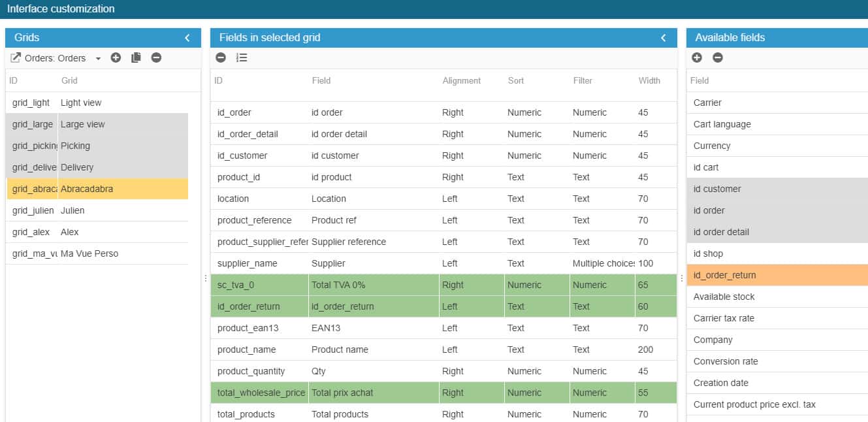Collapse the Grids panel with header chevron

pyautogui.click(x=187, y=38)
